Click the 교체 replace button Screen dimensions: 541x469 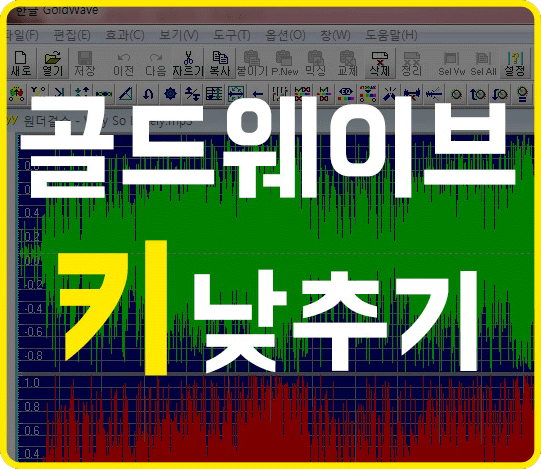(x=347, y=63)
